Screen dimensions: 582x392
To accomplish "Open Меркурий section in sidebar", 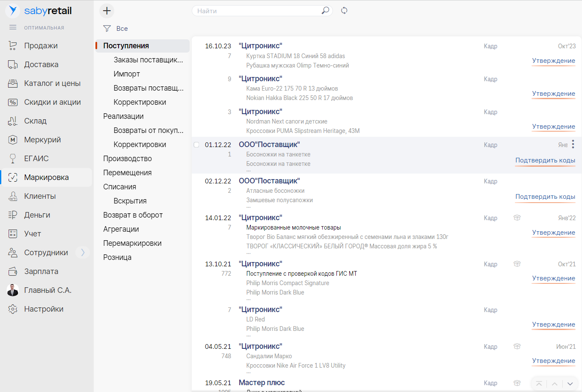I will coord(42,140).
